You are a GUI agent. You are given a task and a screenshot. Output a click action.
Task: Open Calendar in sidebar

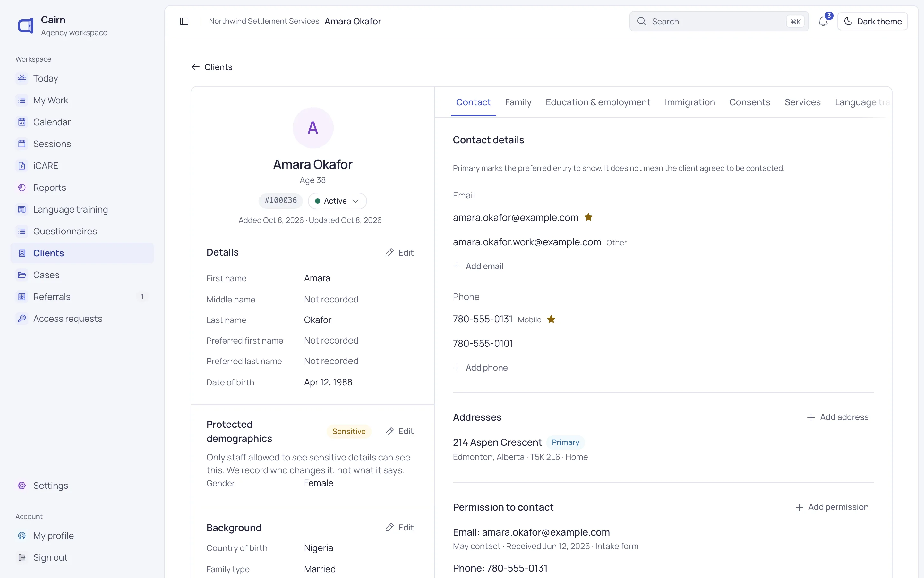click(82, 122)
